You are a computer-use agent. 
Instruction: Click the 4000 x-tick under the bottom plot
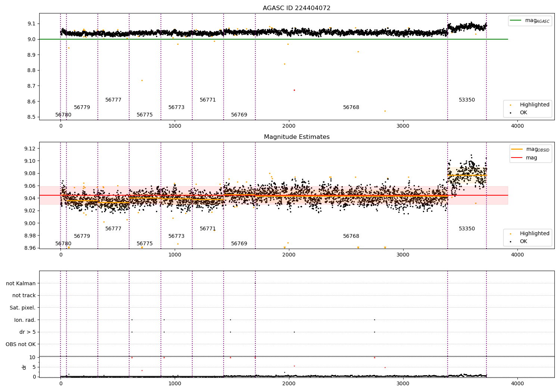[517, 383]
